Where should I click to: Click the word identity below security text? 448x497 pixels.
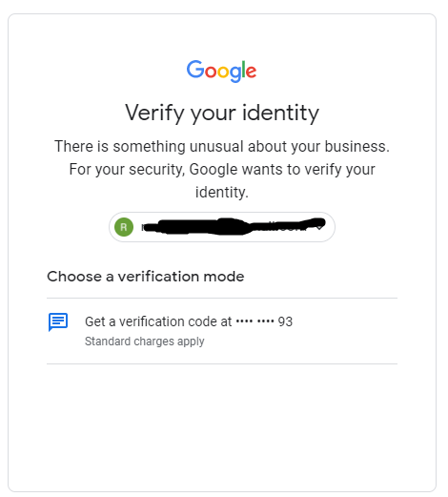click(222, 192)
